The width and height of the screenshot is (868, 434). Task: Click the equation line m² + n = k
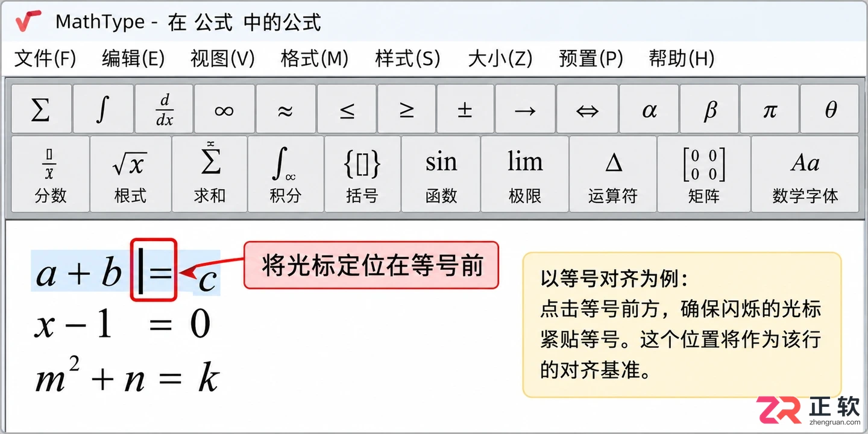point(127,375)
